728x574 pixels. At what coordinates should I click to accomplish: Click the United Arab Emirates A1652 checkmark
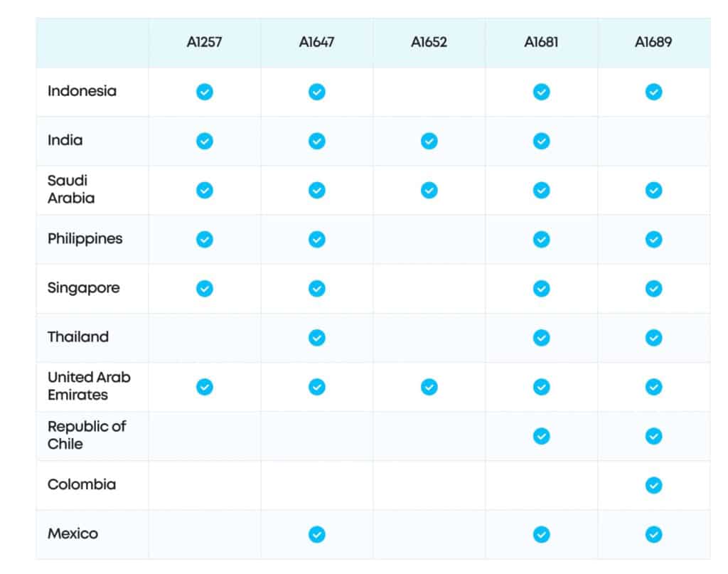pos(429,387)
